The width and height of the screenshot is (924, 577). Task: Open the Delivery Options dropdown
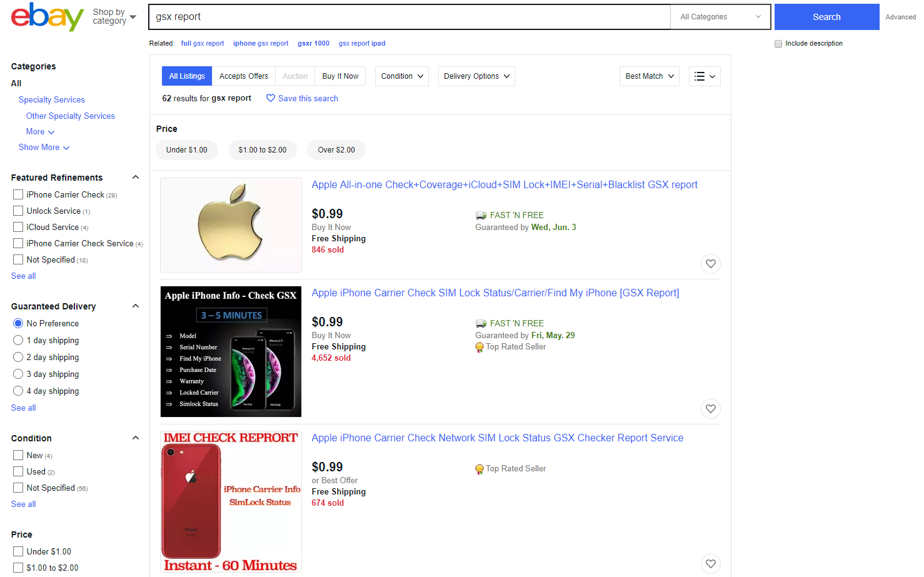tap(476, 76)
